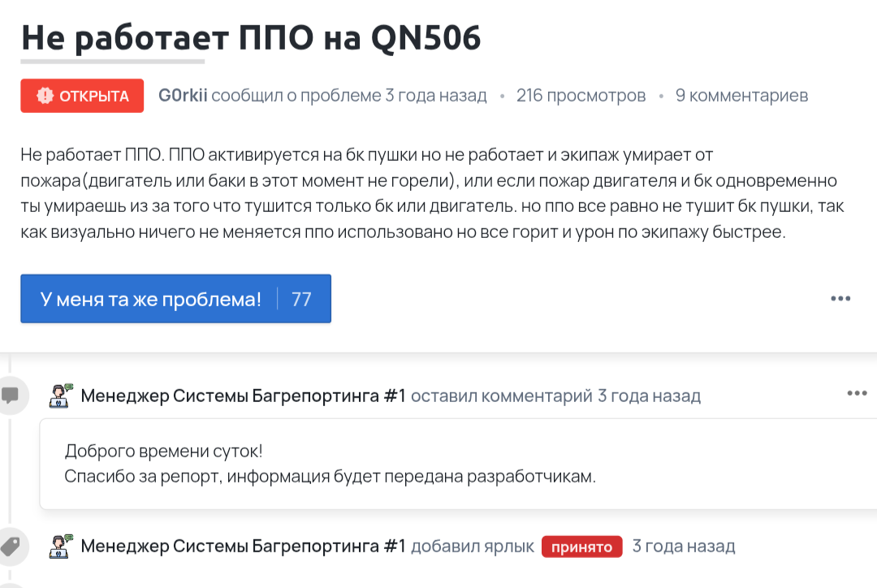This screenshot has height=588, width=877.
Task: Open the three-dot menu of the report
Action: click(840, 299)
